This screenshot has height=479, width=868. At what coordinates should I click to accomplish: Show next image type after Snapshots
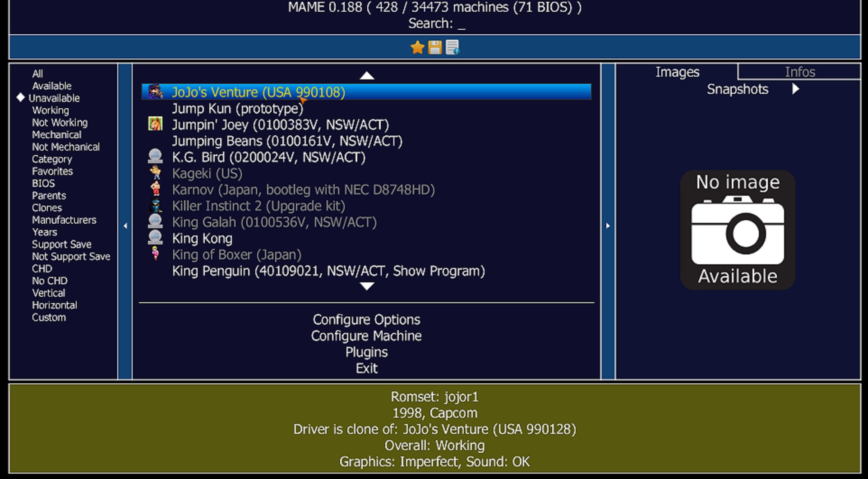[x=795, y=89]
